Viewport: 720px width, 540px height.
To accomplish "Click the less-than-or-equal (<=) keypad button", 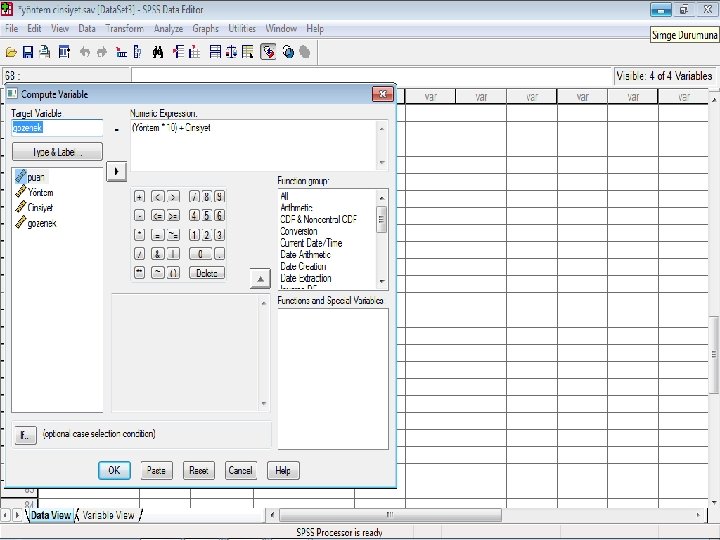I will click(158, 215).
